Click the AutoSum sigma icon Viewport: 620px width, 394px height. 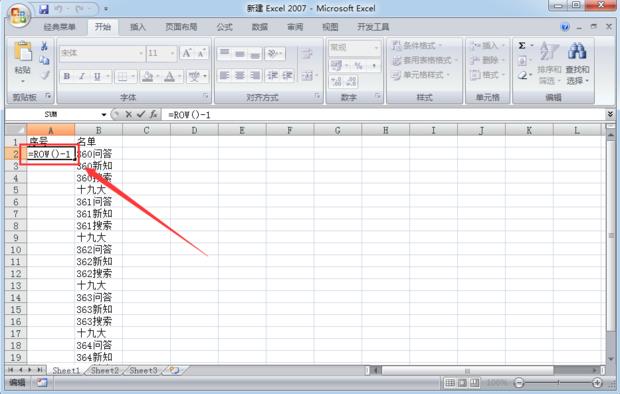(522, 46)
